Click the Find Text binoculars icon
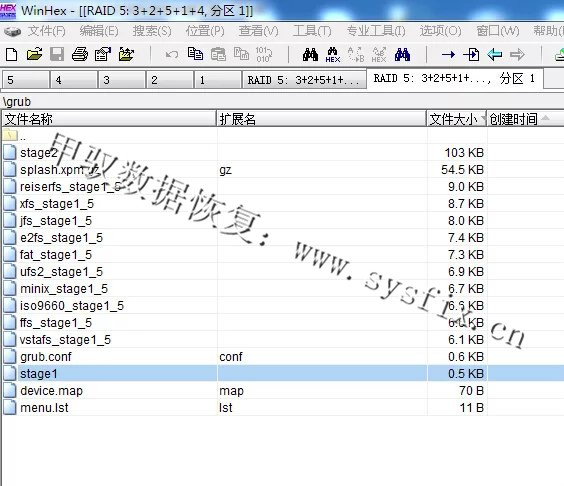 [310, 55]
